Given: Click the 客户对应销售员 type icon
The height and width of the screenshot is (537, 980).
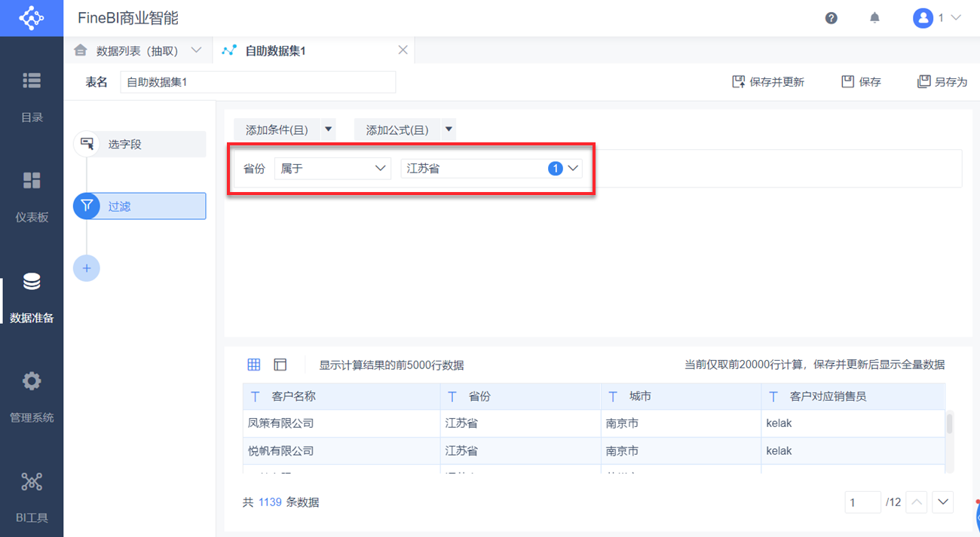Looking at the screenshot, I should pos(773,396).
